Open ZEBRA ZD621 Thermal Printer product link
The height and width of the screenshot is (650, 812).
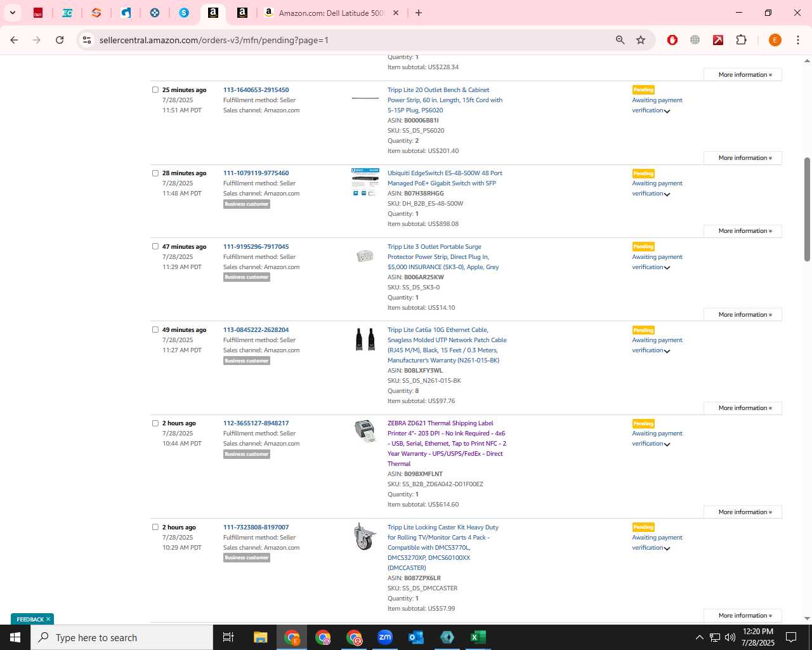447,443
